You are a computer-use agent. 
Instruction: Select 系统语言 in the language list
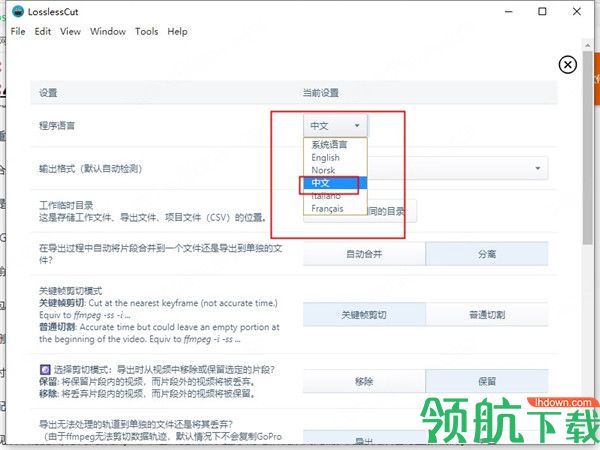click(x=335, y=145)
